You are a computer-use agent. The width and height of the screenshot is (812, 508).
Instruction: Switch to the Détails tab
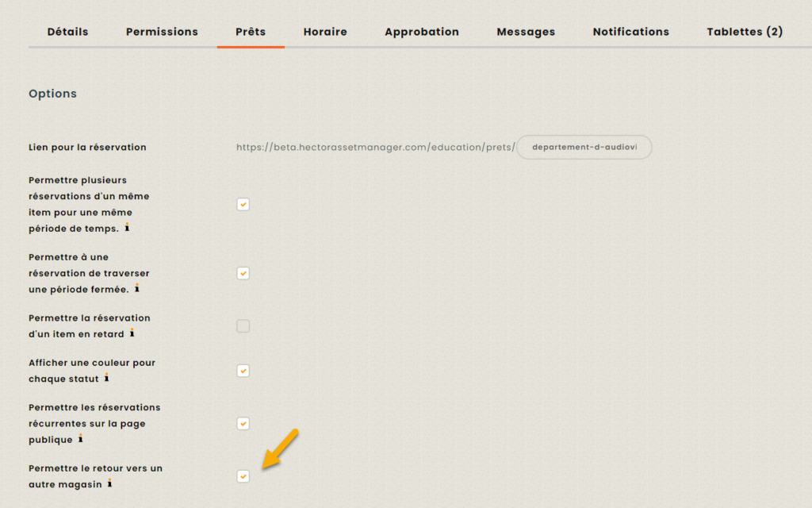(67, 32)
